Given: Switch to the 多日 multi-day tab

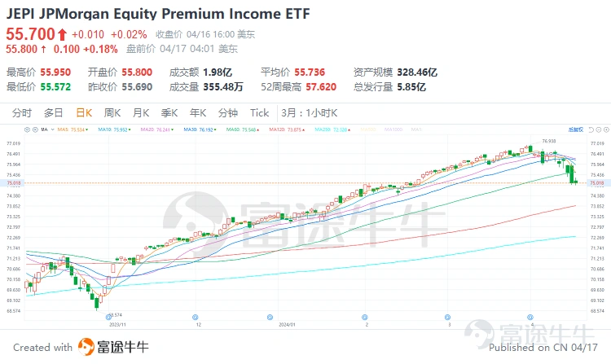Looking at the screenshot, I should [x=54, y=113].
